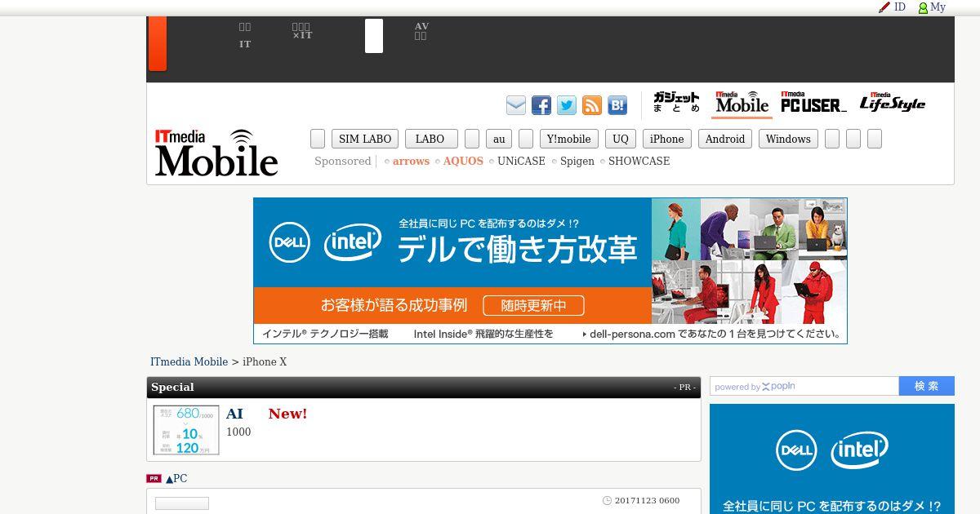This screenshot has height=514, width=980.
Task: Select the au carrier button
Action: (x=499, y=139)
